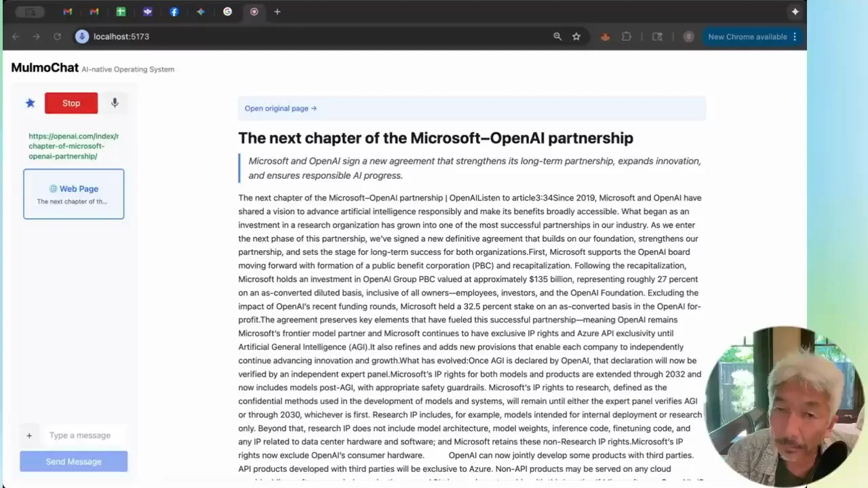Switch to the Google tab
The height and width of the screenshot is (488, 868).
pyautogui.click(x=228, y=12)
